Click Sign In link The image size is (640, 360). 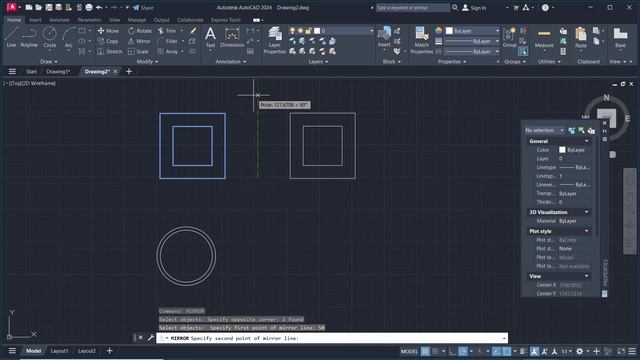pos(474,7)
